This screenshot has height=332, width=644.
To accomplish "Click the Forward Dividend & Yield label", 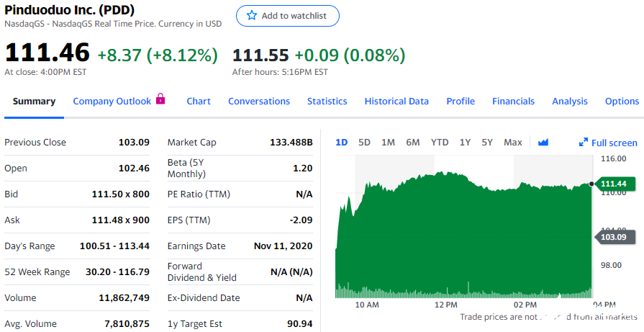I will click(x=202, y=272).
